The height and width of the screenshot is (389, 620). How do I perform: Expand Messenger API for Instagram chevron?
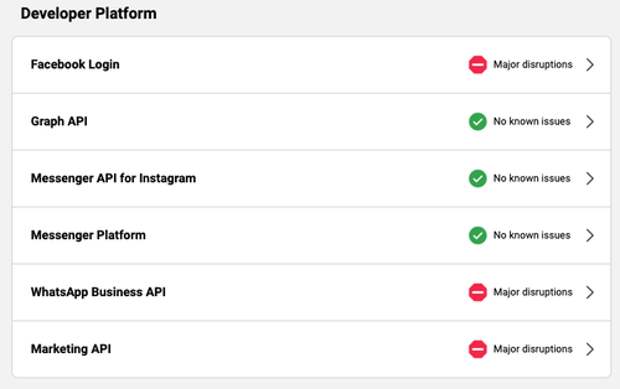pos(590,178)
